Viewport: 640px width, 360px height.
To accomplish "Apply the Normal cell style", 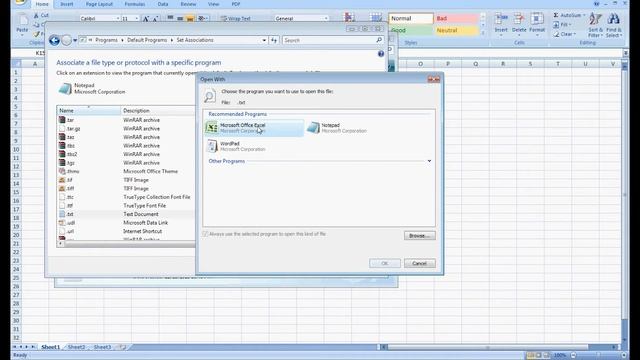I will tap(411, 18).
